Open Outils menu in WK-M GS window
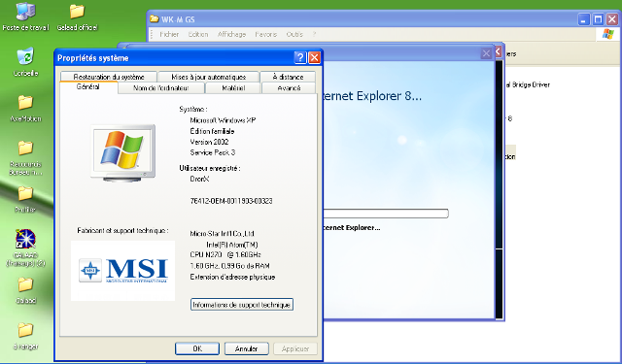The image size is (622, 364). point(294,35)
